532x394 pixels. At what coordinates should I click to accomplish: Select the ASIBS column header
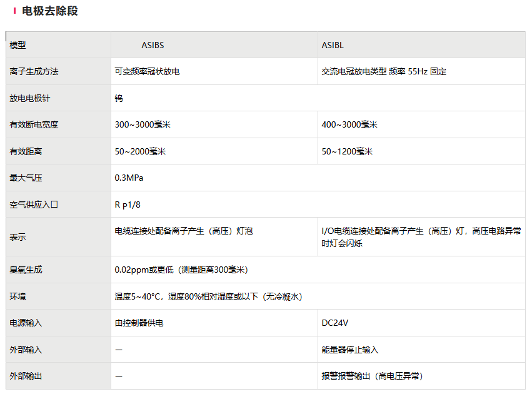pos(153,45)
